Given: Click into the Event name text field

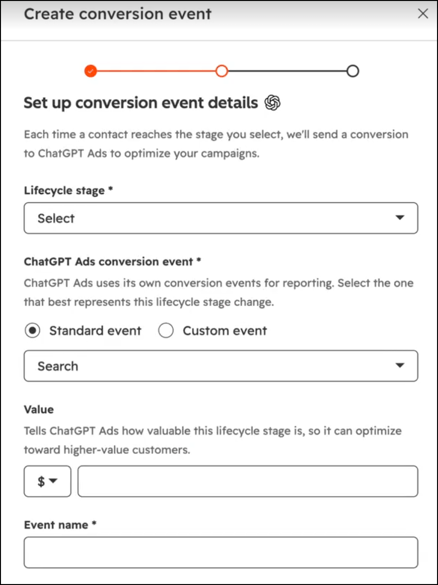Looking at the screenshot, I should (x=221, y=553).
